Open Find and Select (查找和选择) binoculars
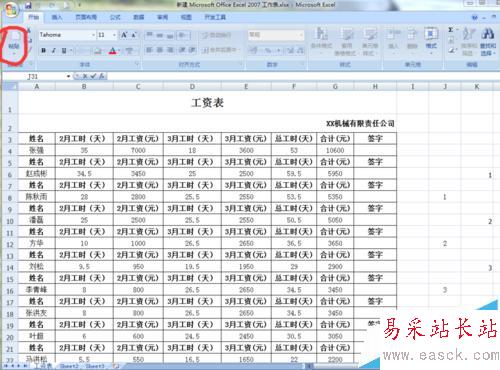 click(x=488, y=42)
